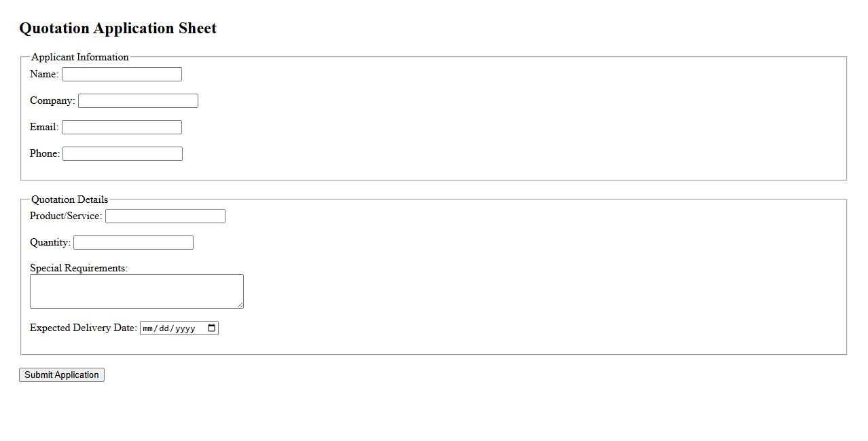
Task: Click the resize handle of Special Requirements textarea
Action: [x=240, y=305]
